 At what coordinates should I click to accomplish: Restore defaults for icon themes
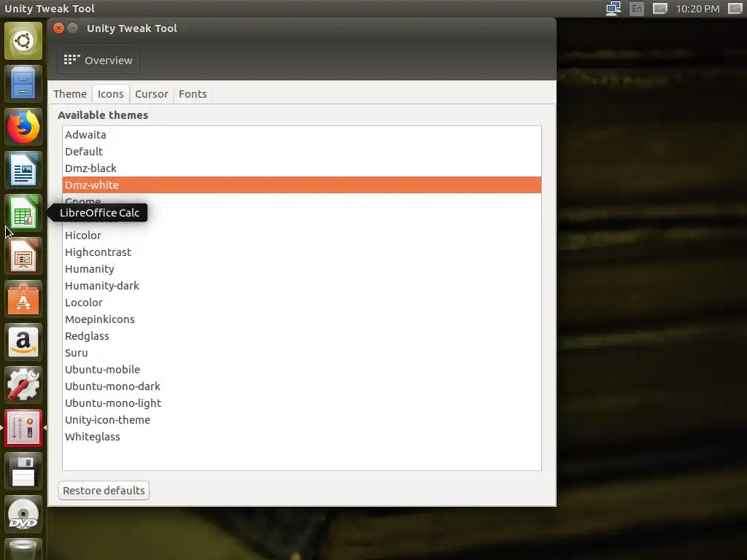pyautogui.click(x=104, y=491)
